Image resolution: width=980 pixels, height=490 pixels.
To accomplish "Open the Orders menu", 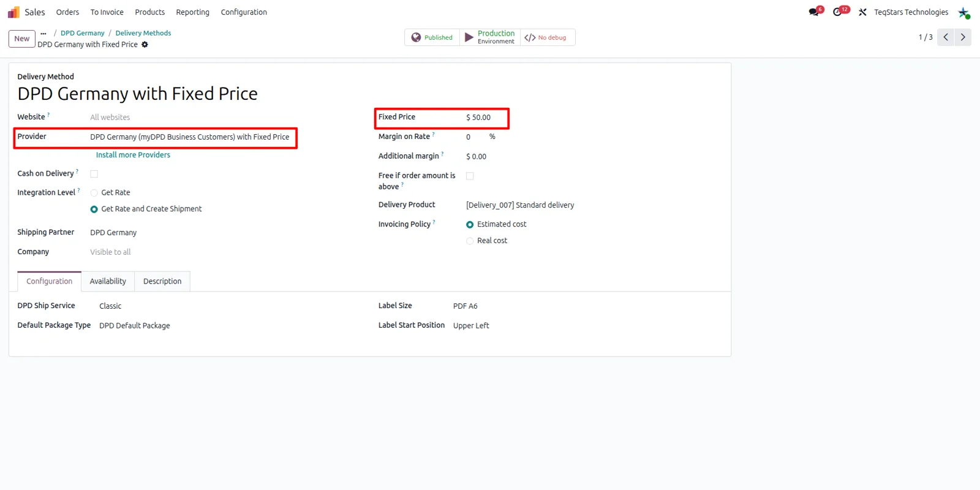I will coord(67,12).
